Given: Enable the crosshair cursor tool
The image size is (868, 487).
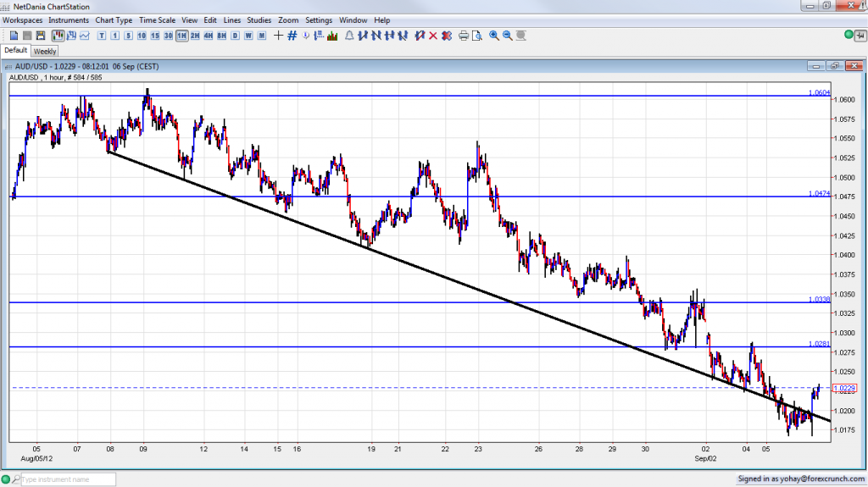Looking at the screenshot, I should [278, 36].
